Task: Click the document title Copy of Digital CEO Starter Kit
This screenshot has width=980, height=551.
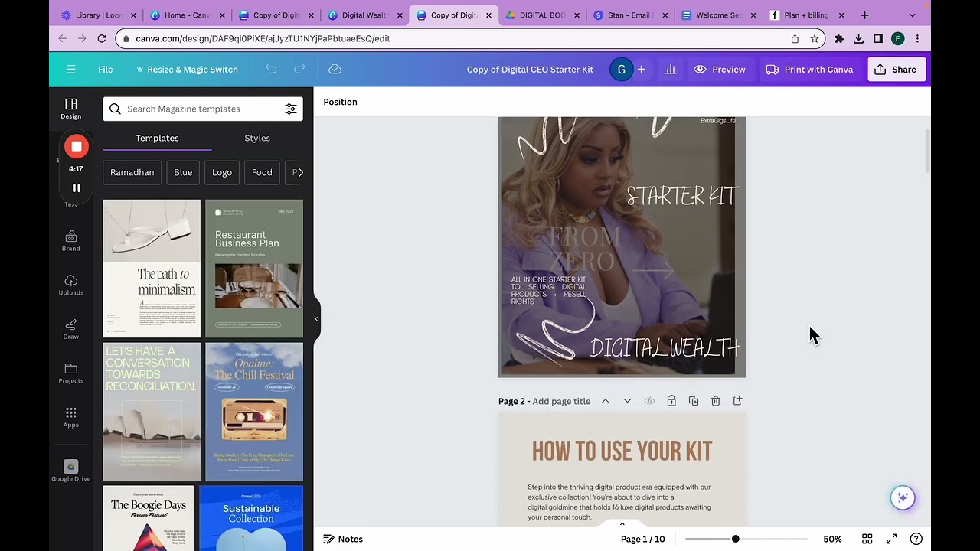Action: [x=530, y=70]
